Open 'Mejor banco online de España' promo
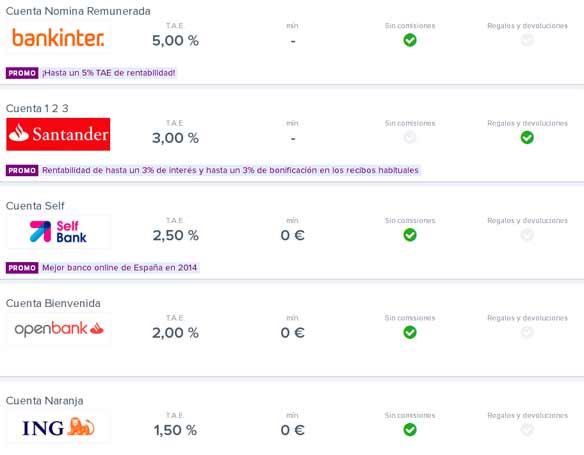The image size is (584, 455). 120,268
